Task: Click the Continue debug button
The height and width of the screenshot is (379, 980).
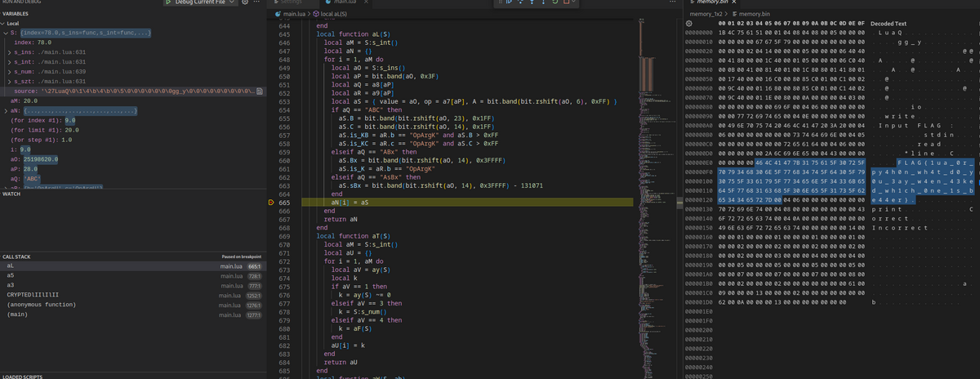Action: pos(509,2)
